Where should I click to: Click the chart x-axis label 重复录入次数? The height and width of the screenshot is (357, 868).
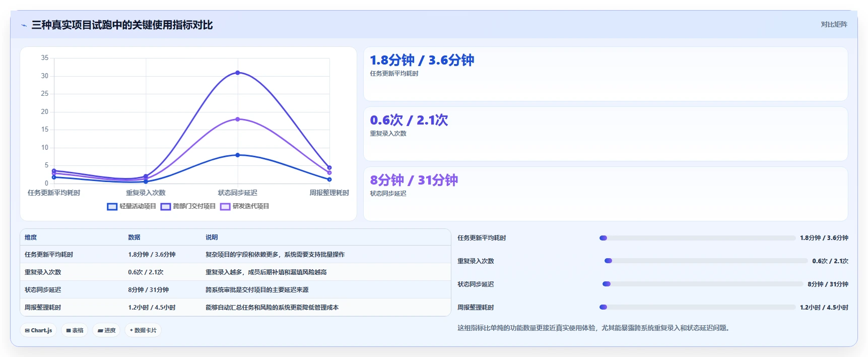(x=146, y=193)
